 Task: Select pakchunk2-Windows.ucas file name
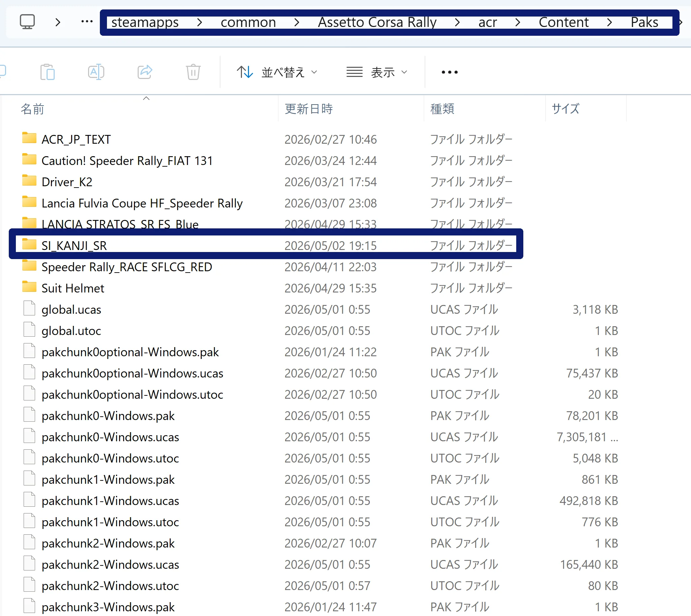click(110, 564)
